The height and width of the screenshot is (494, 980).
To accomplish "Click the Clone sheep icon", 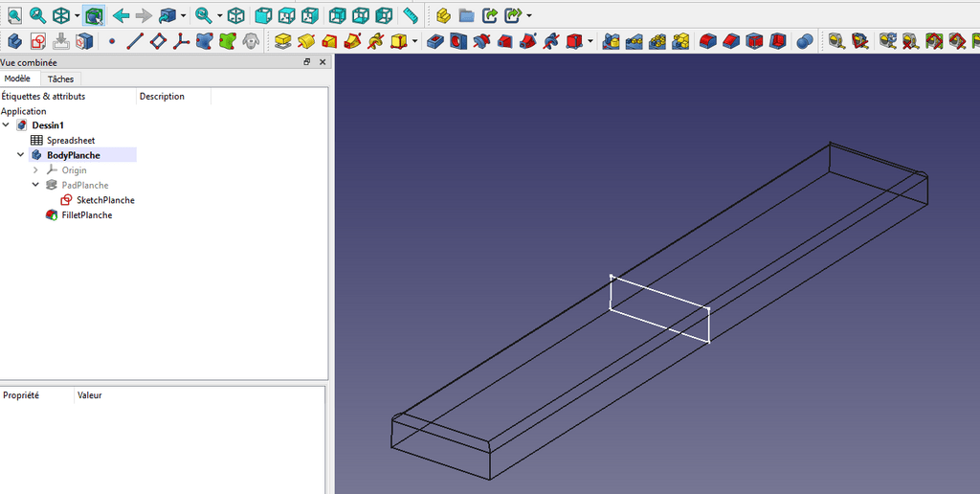I will click(251, 41).
